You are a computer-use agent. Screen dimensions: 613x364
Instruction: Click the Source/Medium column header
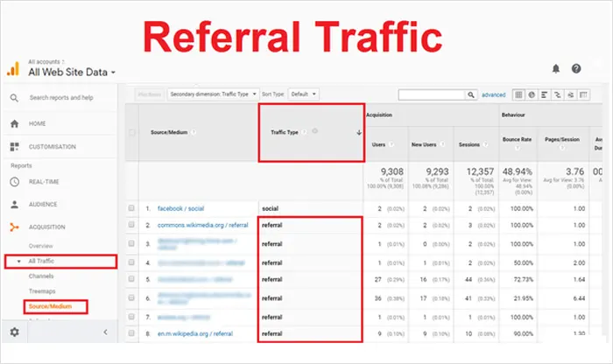click(x=169, y=132)
